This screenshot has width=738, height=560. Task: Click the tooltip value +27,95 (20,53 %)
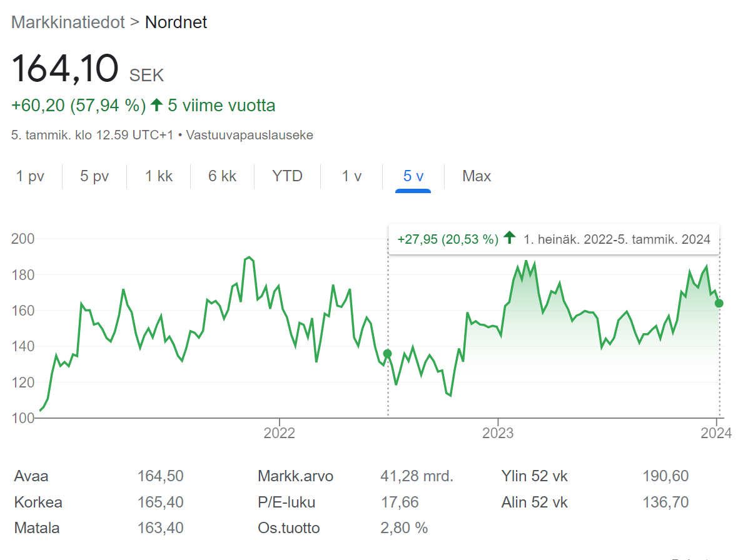(x=448, y=239)
